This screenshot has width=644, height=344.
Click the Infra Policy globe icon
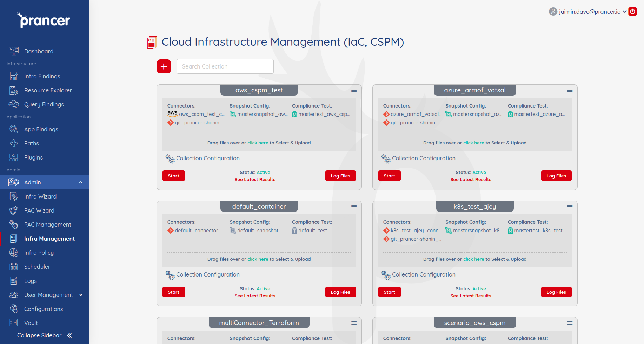coord(14,253)
